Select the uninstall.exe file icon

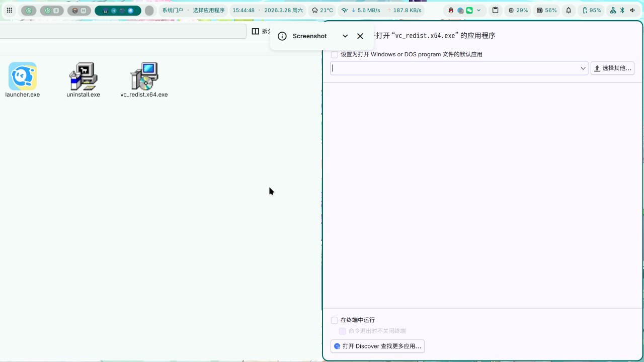coord(83,76)
